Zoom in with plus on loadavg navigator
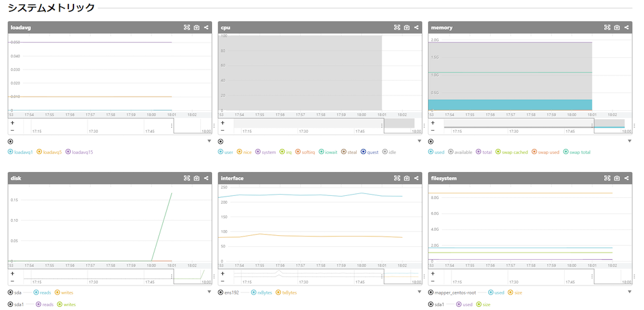Image resolution: width=644 pixels, height=310 pixels. pos(13,122)
